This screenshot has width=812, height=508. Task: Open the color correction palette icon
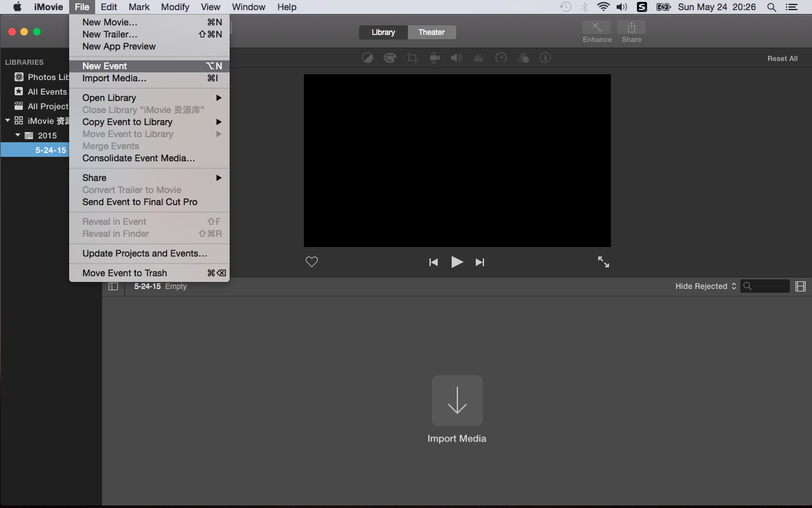point(390,58)
